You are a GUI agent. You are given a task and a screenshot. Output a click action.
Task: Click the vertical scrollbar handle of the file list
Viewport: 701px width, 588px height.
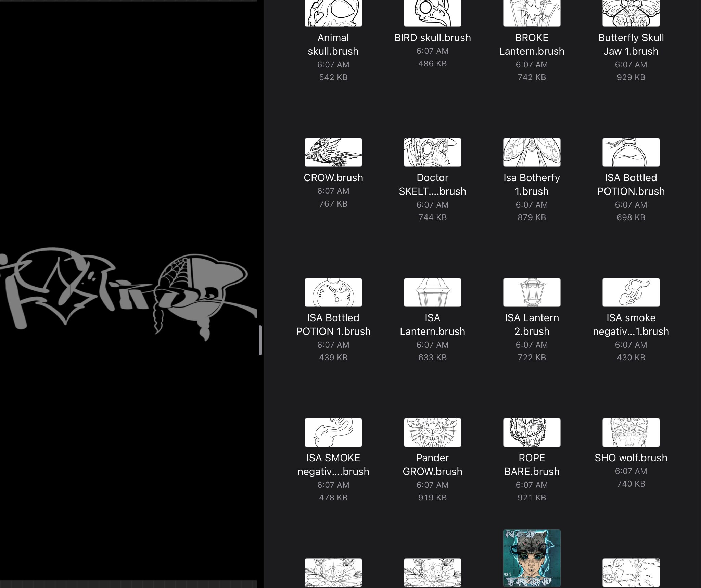(260, 340)
